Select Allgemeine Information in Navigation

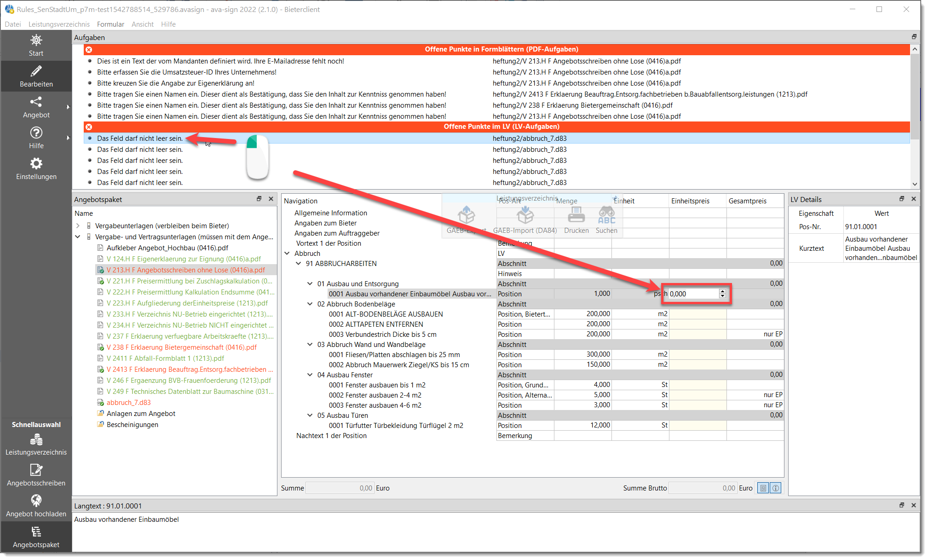pyautogui.click(x=331, y=213)
